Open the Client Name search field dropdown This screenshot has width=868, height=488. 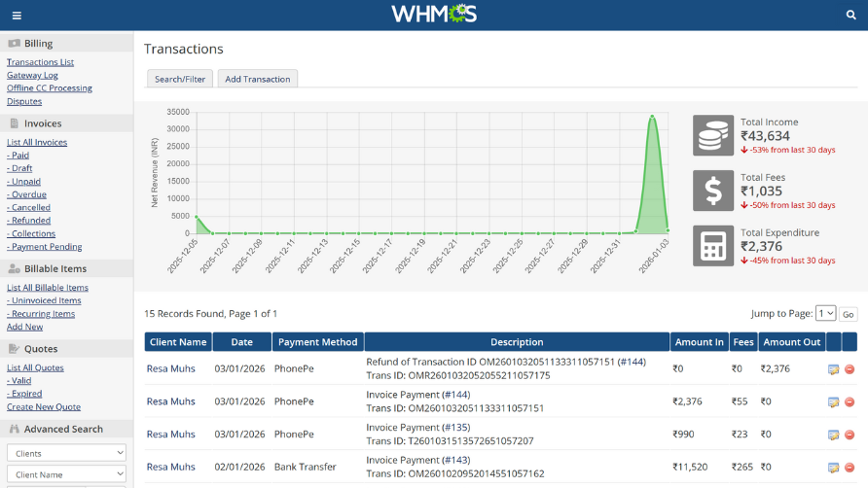click(x=66, y=473)
